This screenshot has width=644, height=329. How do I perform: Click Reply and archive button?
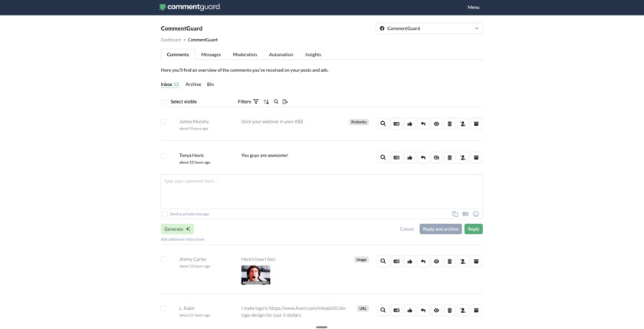(x=441, y=229)
